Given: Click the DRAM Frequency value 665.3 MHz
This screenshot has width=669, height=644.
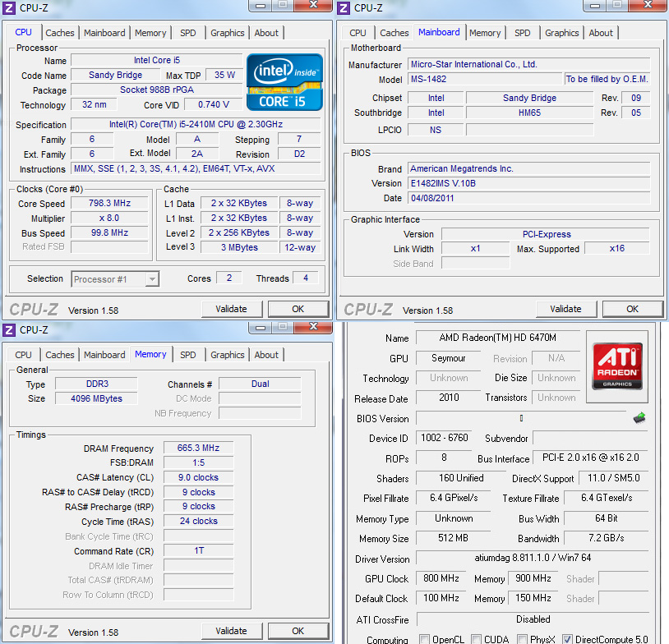Looking at the screenshot, I should [198, 448].
